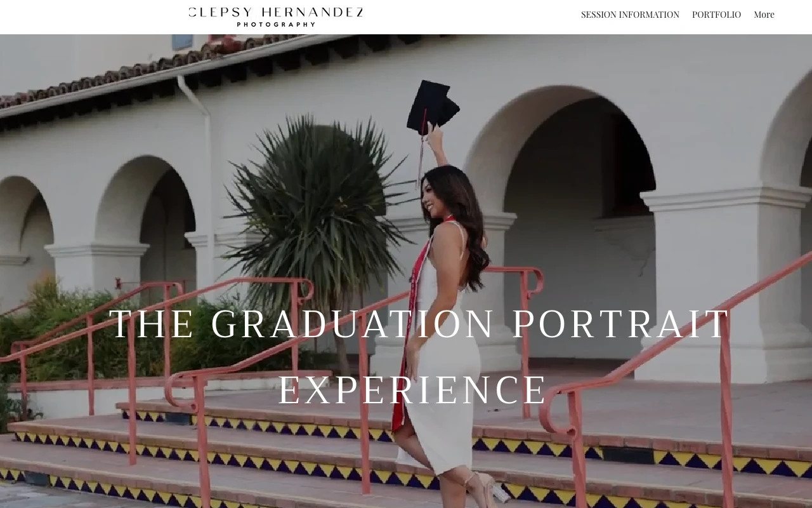The width and height of the screenshot is (812, 508).
Task: Go to the Portfolio page
Action: pyautogui.click(x=716, y=15)
